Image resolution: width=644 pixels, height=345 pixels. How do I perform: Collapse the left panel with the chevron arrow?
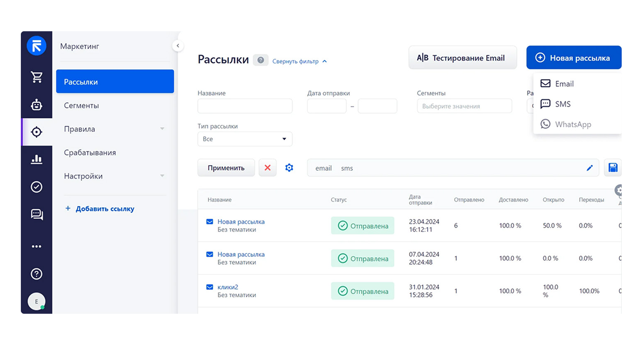[178, 45]
